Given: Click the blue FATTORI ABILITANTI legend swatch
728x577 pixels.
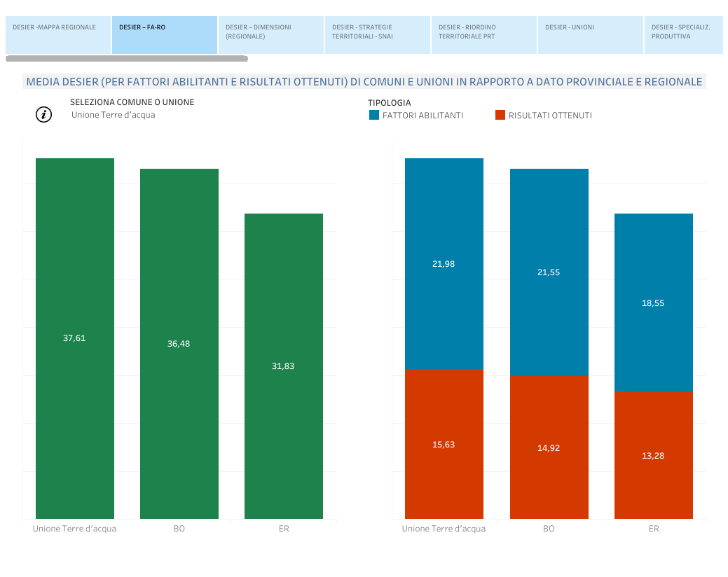Looking at the screenshot, I should tap(374, 116).
